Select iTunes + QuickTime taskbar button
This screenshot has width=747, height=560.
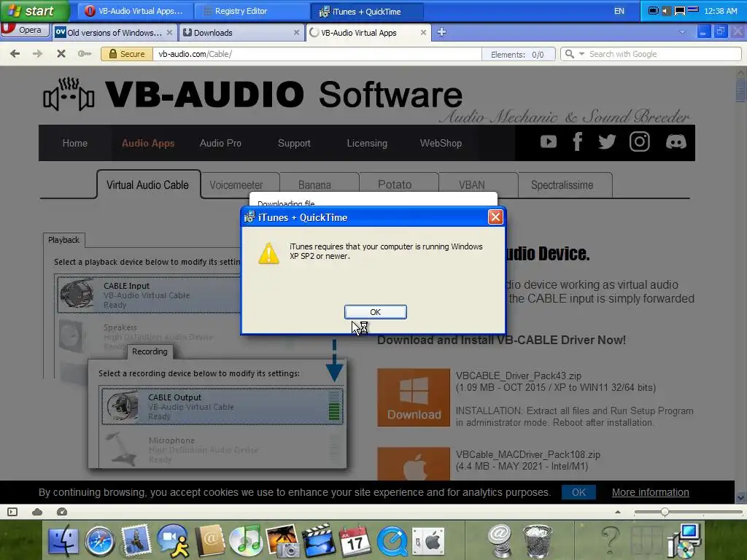[367, 11]
